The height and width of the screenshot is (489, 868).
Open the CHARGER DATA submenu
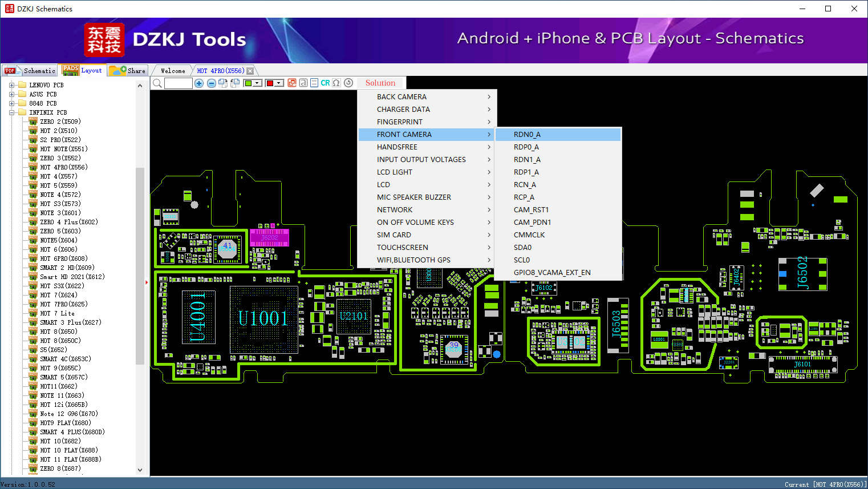(428, 109)
